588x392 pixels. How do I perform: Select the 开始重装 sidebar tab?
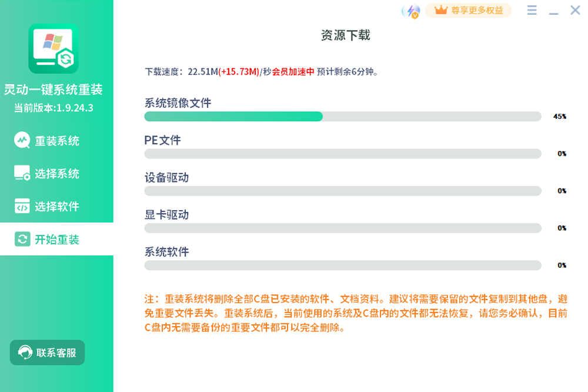point(56,240)
